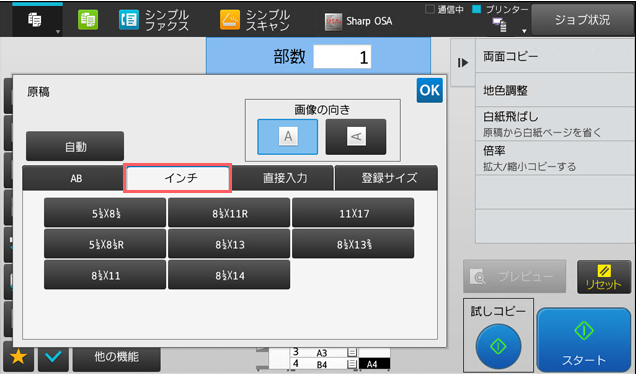Click the プレビュー preview button
Screen dimensions: 636x374
(515, 277)
